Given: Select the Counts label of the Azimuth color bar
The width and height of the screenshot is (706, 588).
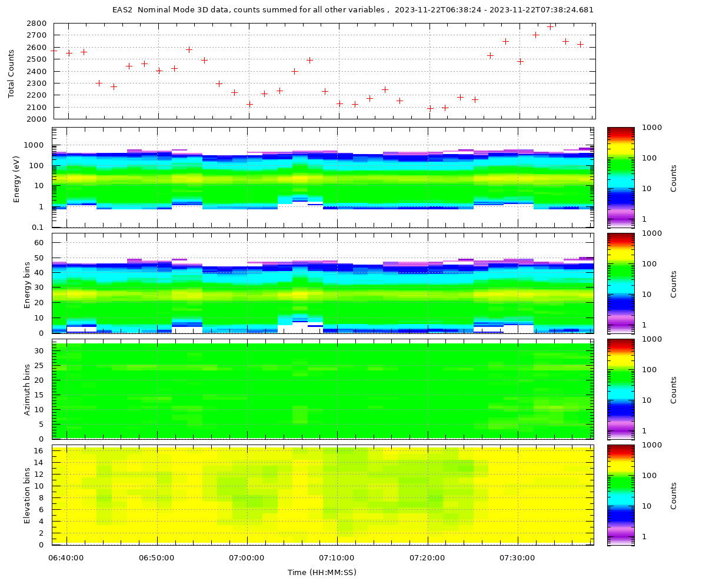Looking at the screenshot, I should tap(674, 389).
